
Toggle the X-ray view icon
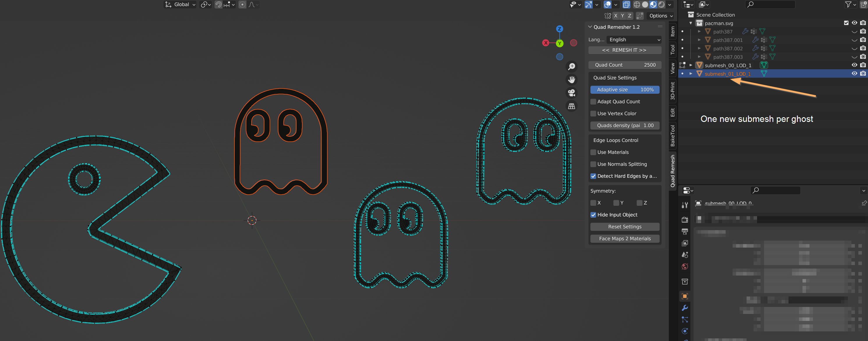626,5
